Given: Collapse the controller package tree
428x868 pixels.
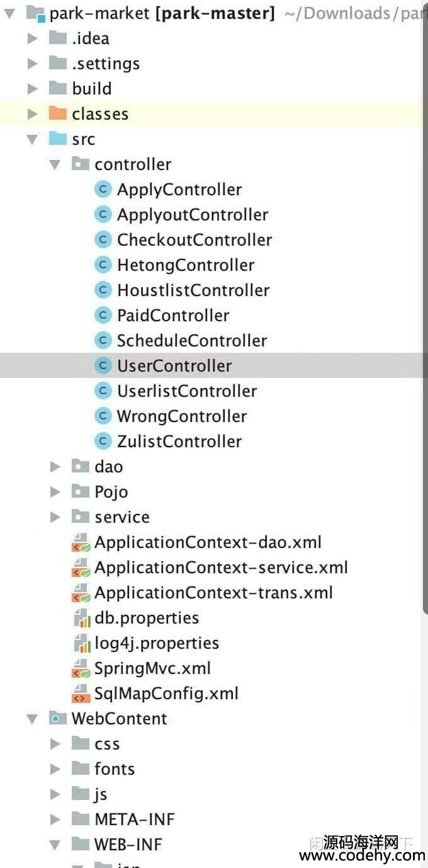Looking at the screenshot, I should click(55, 164).
